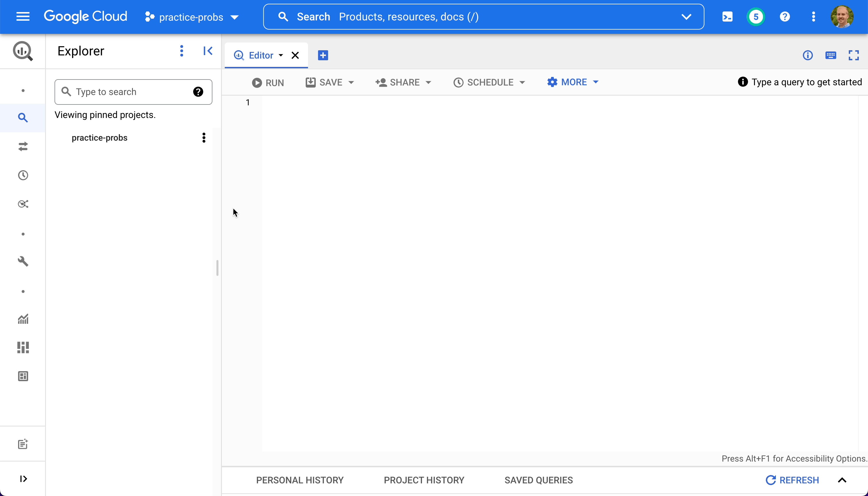The width and height of the screenshot is (868, 496).
Task: Open the practice-probs project selector dropdown
Action: pyautogui.click(x=192, y=17)
